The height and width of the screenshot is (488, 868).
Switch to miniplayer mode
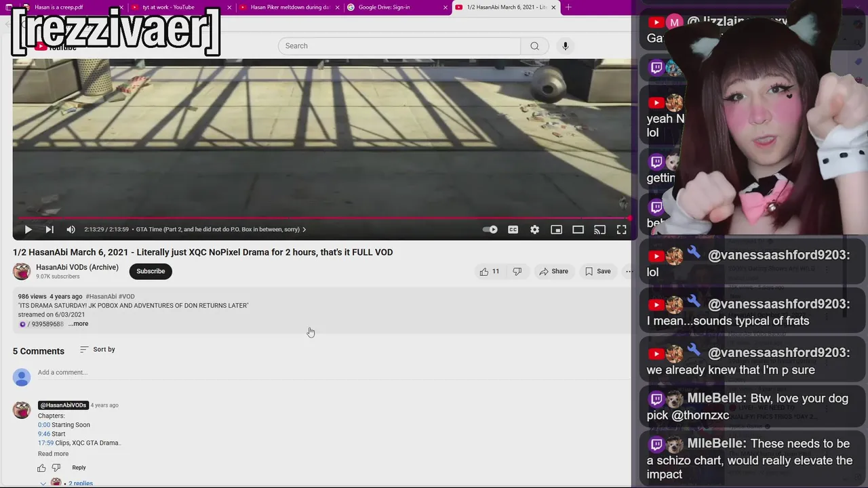[557, 230]
